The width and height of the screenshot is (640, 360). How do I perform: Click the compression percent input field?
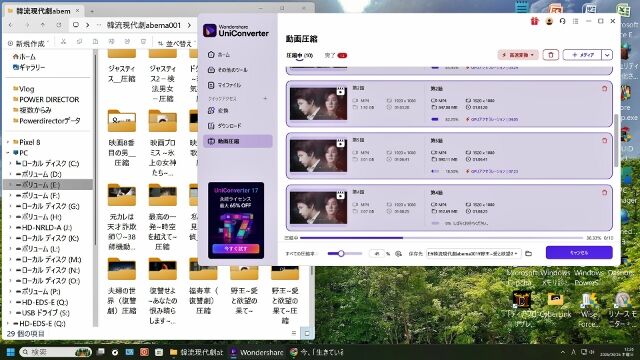377,253
